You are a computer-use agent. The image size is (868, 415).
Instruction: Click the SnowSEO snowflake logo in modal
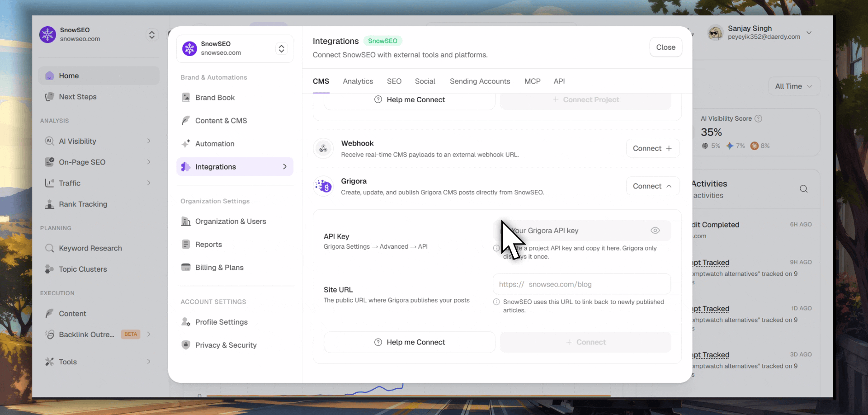pyautogui.click(x=189, y=48)
